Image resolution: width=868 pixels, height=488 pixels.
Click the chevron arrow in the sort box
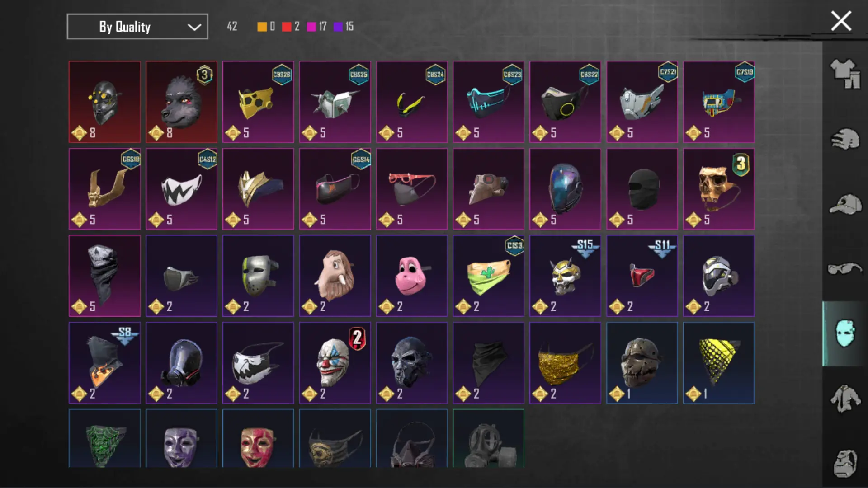pos(194,27)
